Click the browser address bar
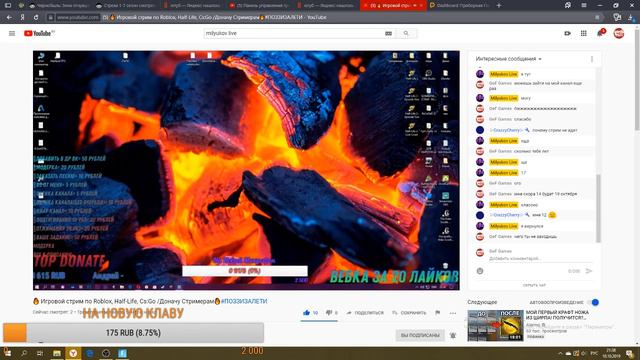Viewport: 640px width, 360px height. point(322,18)
